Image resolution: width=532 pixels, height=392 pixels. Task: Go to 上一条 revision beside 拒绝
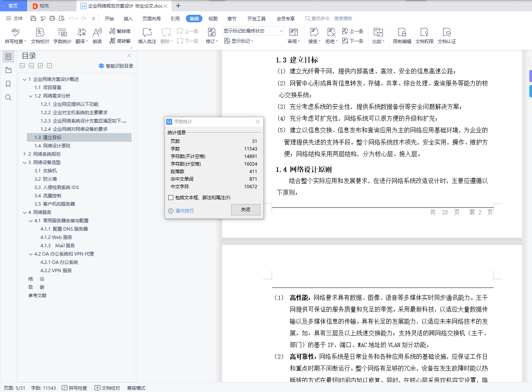(353, 31)
